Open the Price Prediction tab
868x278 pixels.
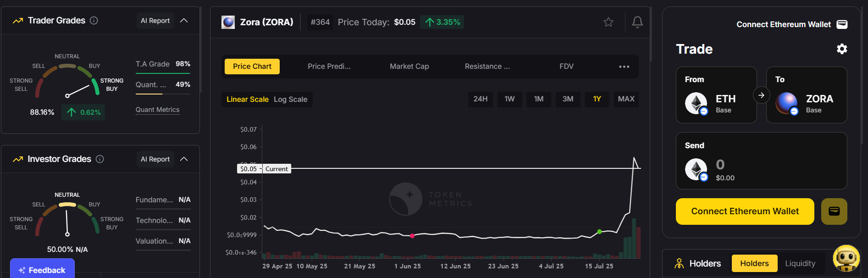tap(329, 67)
